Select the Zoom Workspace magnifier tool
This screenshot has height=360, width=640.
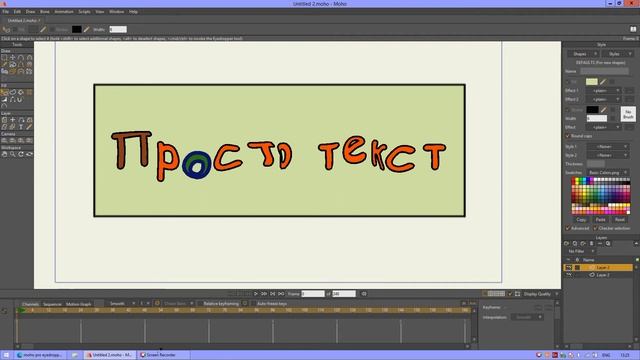point(13,154)
